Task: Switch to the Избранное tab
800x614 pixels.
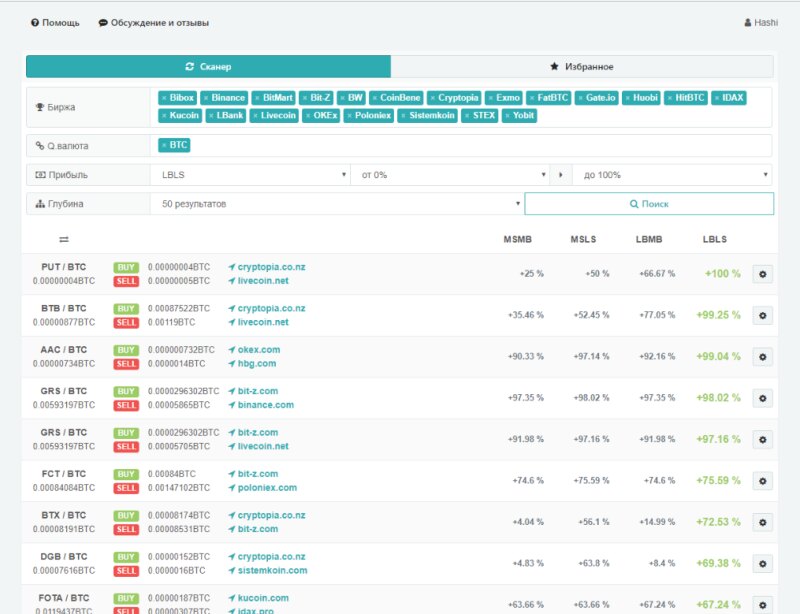Action: click(x=582, y=67)
